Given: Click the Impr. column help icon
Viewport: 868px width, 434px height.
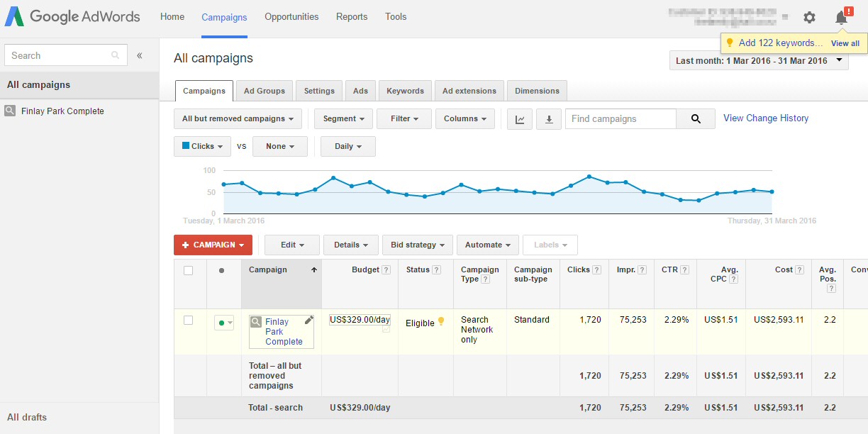Looking at the screenshot, I should coord(642,270).
